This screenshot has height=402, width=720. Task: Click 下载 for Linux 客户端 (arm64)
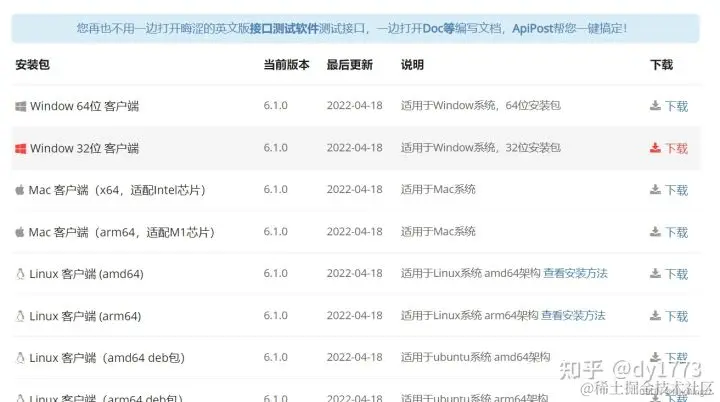coord(676,316)
